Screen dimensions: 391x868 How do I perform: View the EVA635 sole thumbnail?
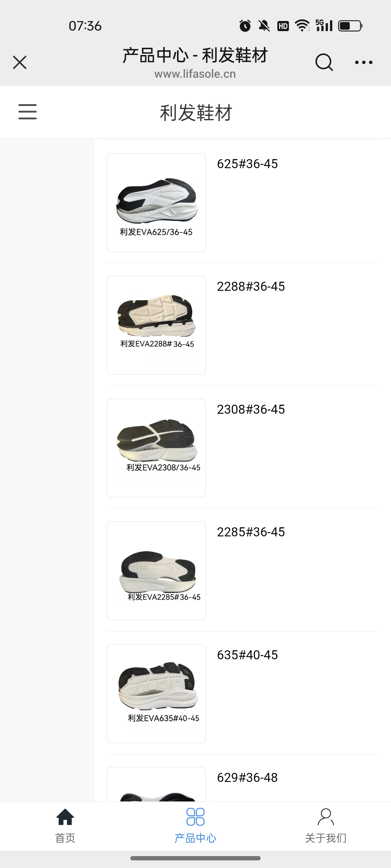pyautogui.click(x=156, y=694)
